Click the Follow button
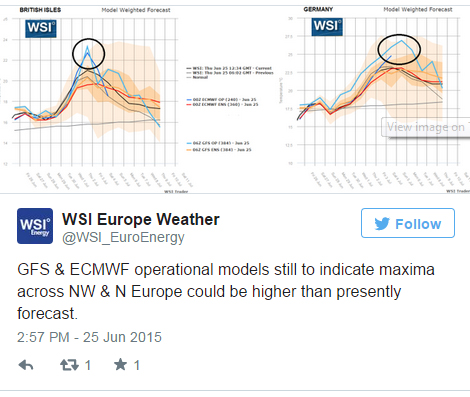 tap(408, 223)
